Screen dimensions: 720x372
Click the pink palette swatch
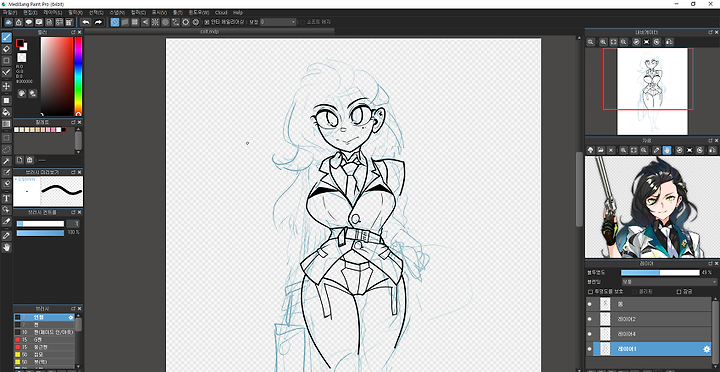[53, 130]
